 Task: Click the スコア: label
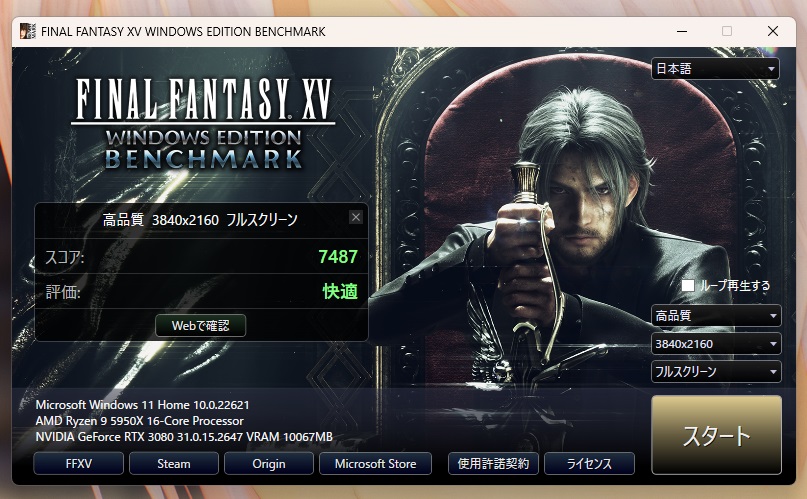65,257
